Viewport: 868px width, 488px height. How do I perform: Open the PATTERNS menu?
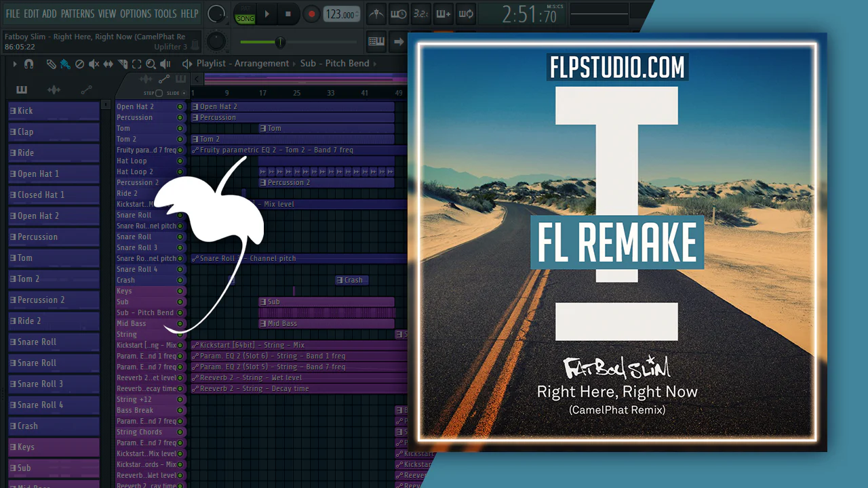(x=77, y=14)
